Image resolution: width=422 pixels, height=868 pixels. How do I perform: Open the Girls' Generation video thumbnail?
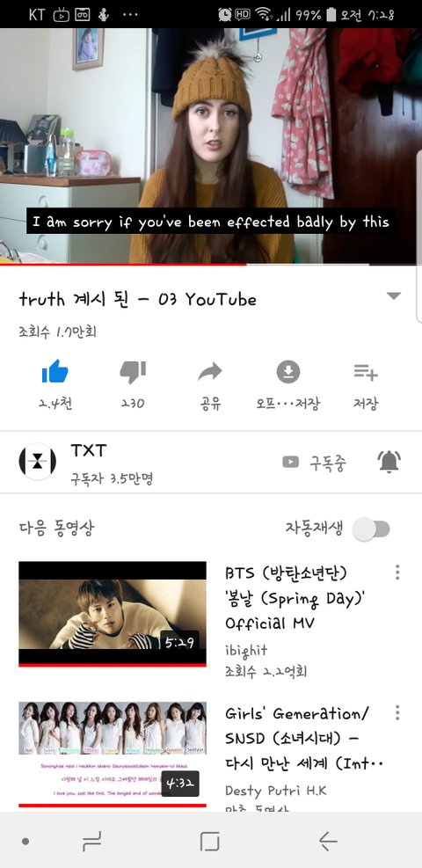pyautogui.click(x=113, y=754)
